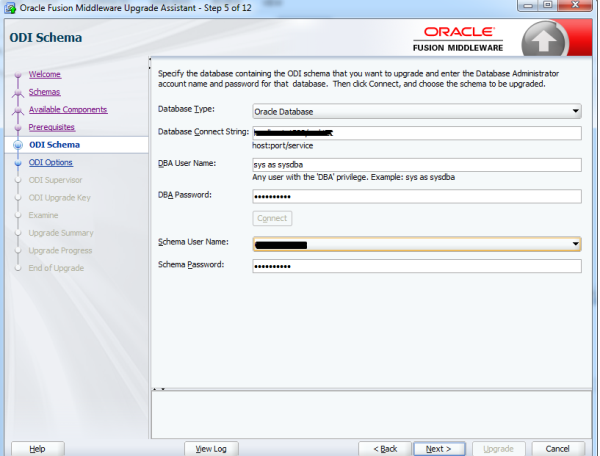Image resolution: width=600 pixels, height=456 pixels.
Task: Click the Welcome step bullet icon
Action: [x=18, y=75]
